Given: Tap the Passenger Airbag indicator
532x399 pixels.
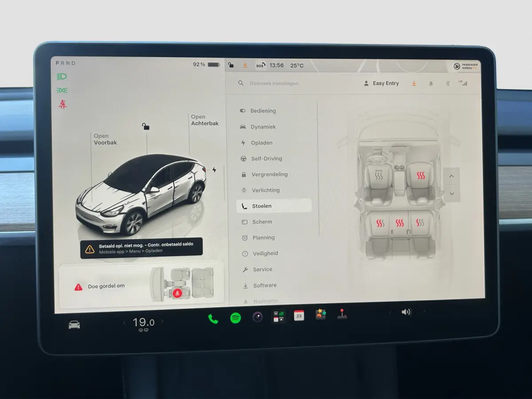Looking at the screenshot, I should click(466, 66).
